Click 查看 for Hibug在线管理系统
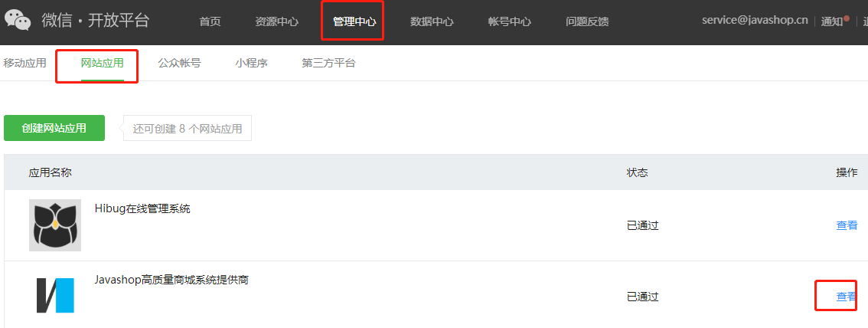Image resolution: width=868 pixels, height=328 pixels. point(847,225)
